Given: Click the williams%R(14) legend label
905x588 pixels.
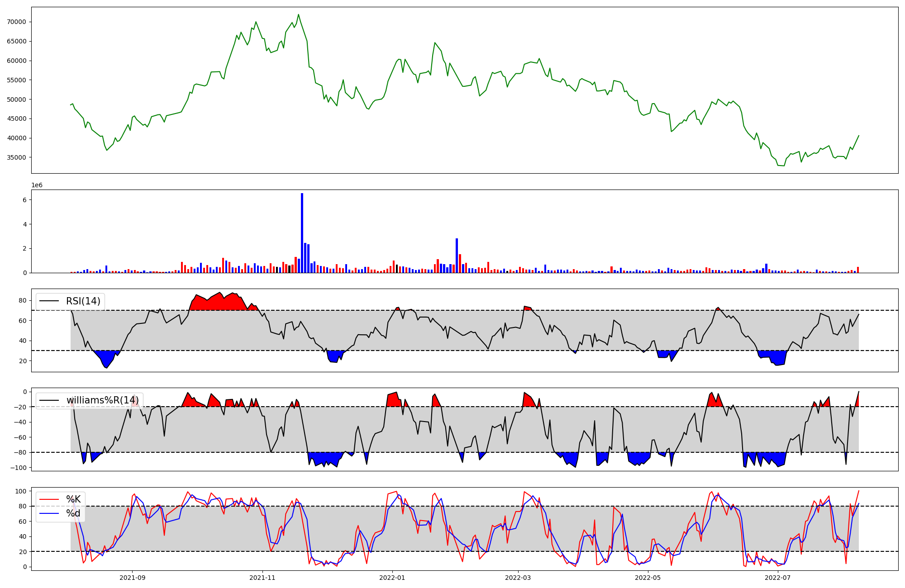Looking at the screenshot, I should pos(102,400).
